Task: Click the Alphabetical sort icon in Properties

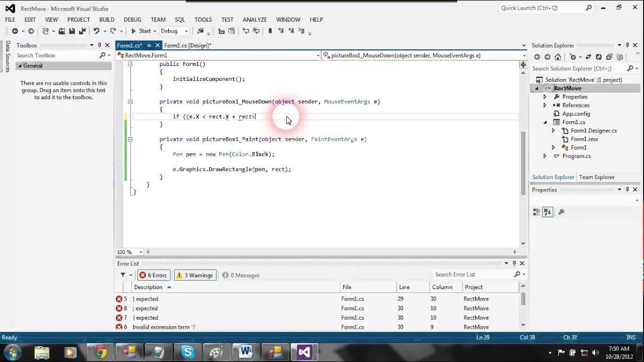Action: point(547,212)
